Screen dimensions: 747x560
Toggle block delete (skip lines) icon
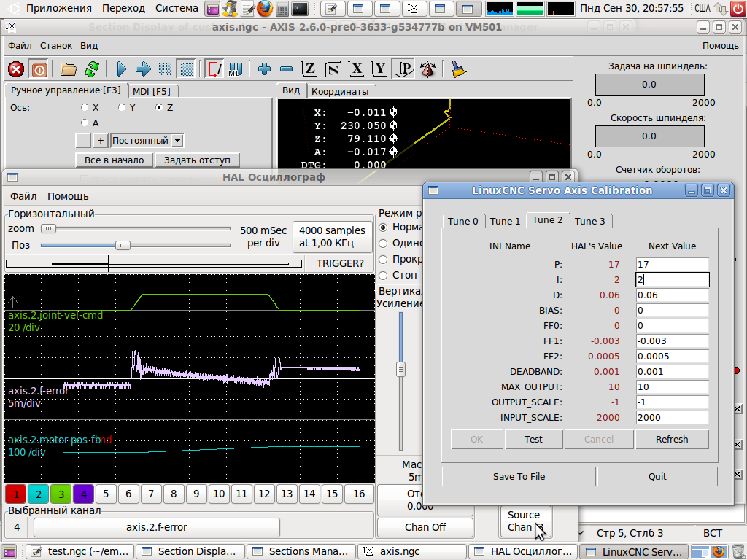tap(214, 69)
